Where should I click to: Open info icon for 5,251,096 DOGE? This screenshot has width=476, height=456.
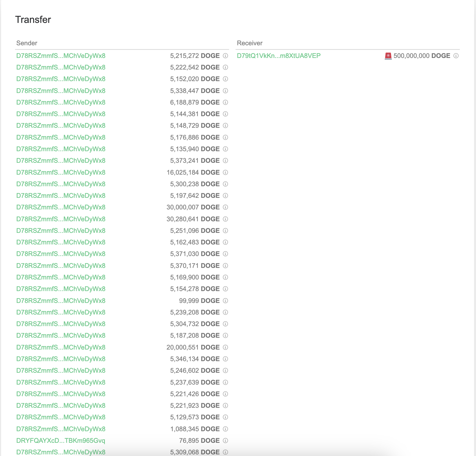[225, 231]
